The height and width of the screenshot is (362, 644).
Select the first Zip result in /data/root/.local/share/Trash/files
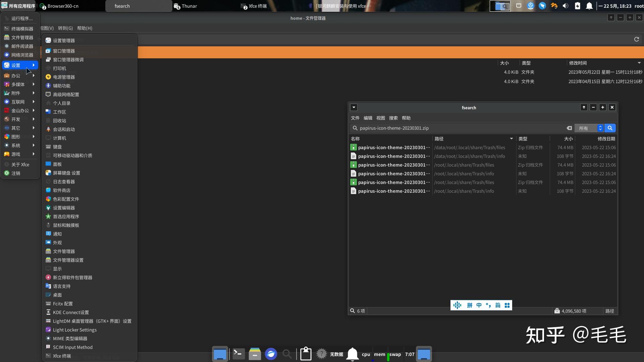483,147
